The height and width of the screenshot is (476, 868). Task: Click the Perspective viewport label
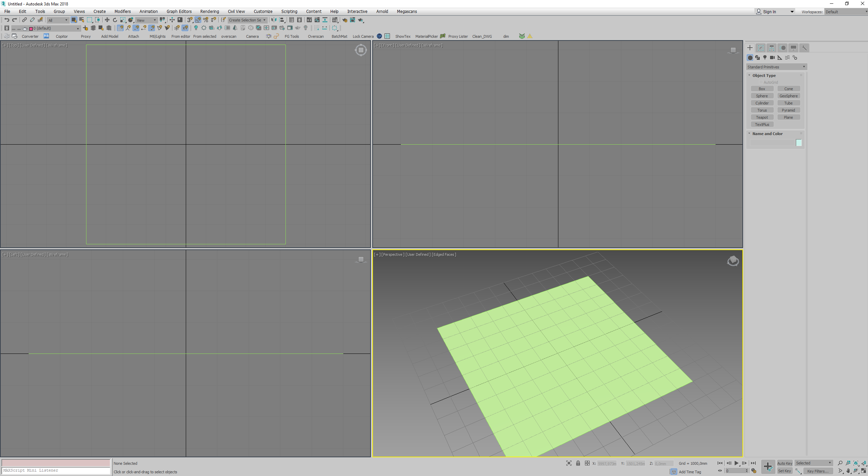point(393,255)
